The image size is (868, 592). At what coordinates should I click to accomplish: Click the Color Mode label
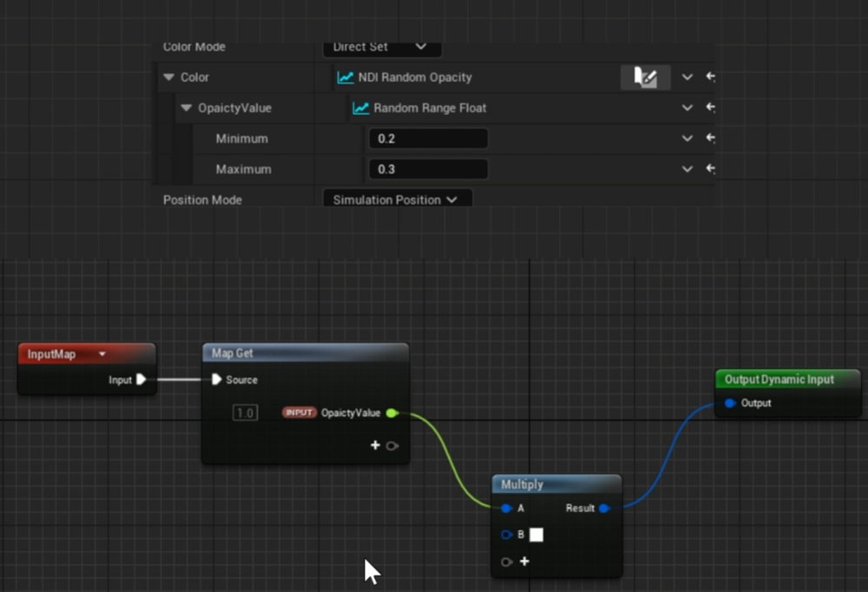(x=194, y=47)
